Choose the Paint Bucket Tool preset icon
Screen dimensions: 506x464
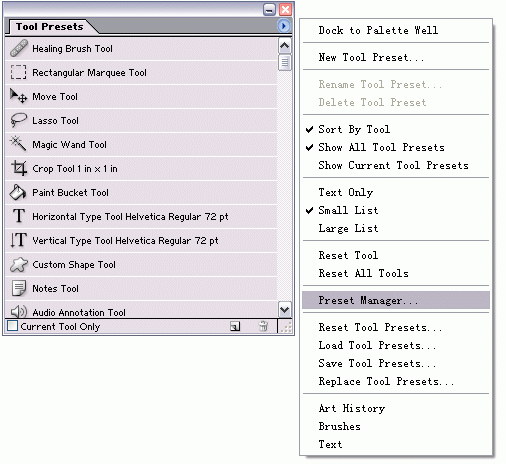(x=18, y=192)
